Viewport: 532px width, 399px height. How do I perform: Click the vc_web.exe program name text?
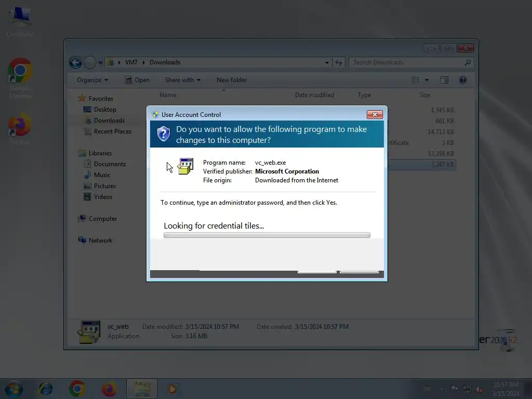tap(270, 163)
